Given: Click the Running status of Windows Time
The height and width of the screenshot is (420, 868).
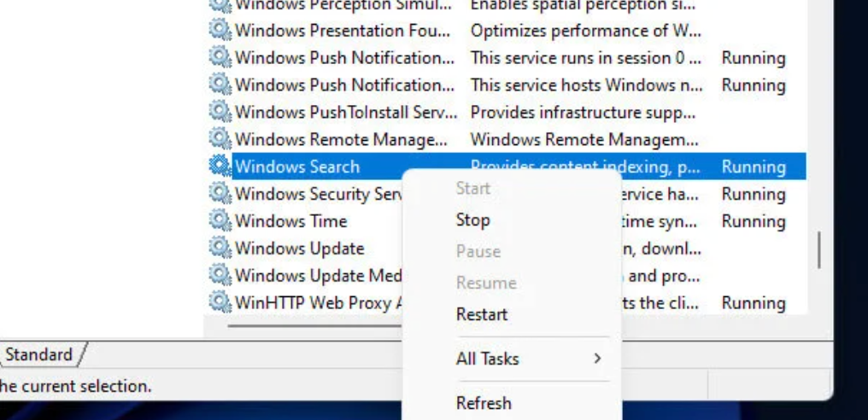Looking at the screenshot, I should [x=754, y=221].
